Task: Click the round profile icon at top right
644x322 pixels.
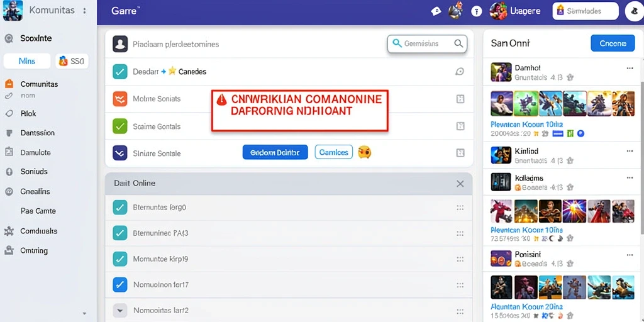Action: (634, 11)
